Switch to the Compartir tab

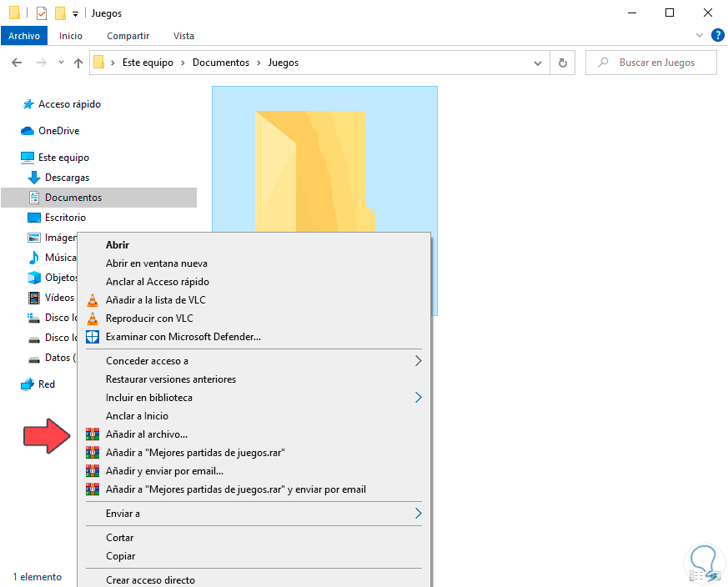tap(127, 35)
